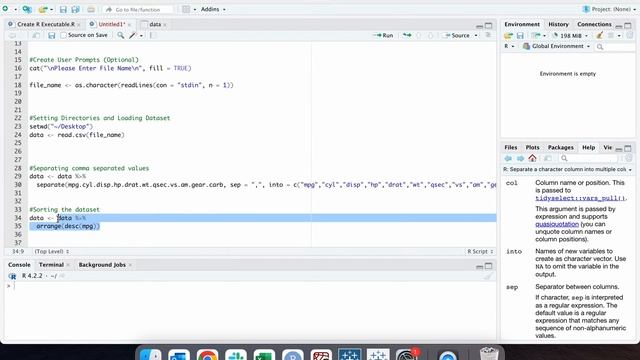Image resolution: width=640 pixels, height=360 pixels.
Task: Click the Re-run previous code region icon
Action: coord(407,36)
